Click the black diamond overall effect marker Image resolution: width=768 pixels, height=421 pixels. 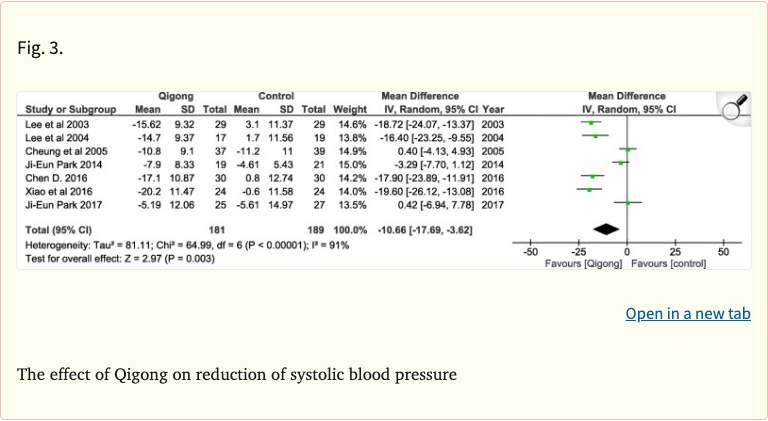pyautogui.click(x=606, y=229)
